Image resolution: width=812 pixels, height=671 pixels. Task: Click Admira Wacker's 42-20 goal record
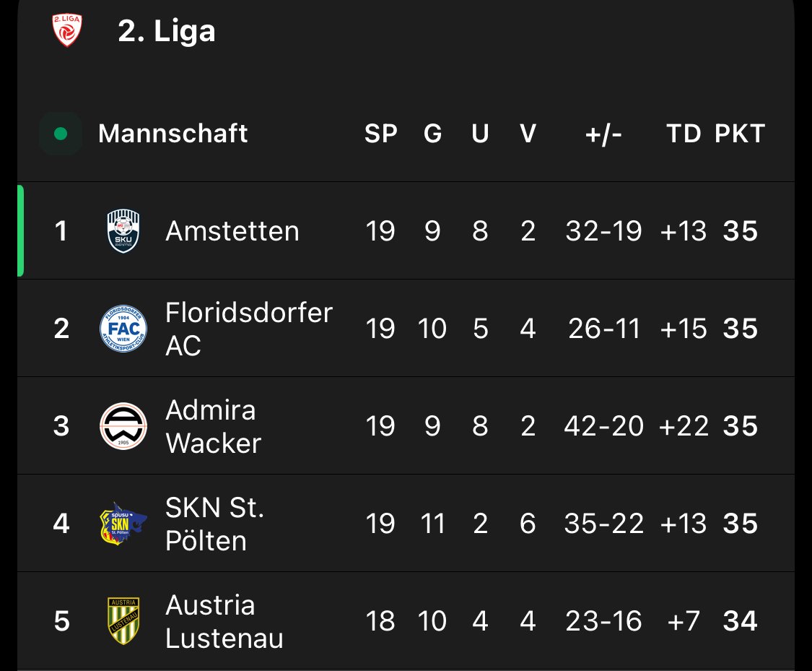[603, 426]
